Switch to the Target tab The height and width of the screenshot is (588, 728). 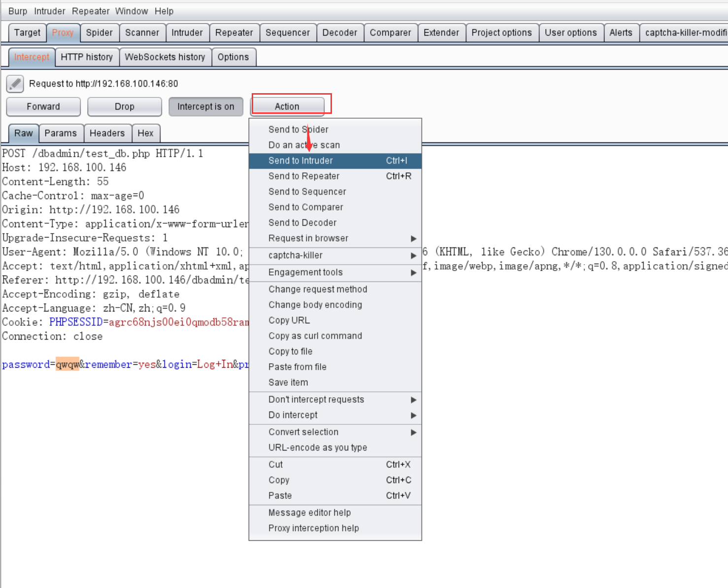28,33
